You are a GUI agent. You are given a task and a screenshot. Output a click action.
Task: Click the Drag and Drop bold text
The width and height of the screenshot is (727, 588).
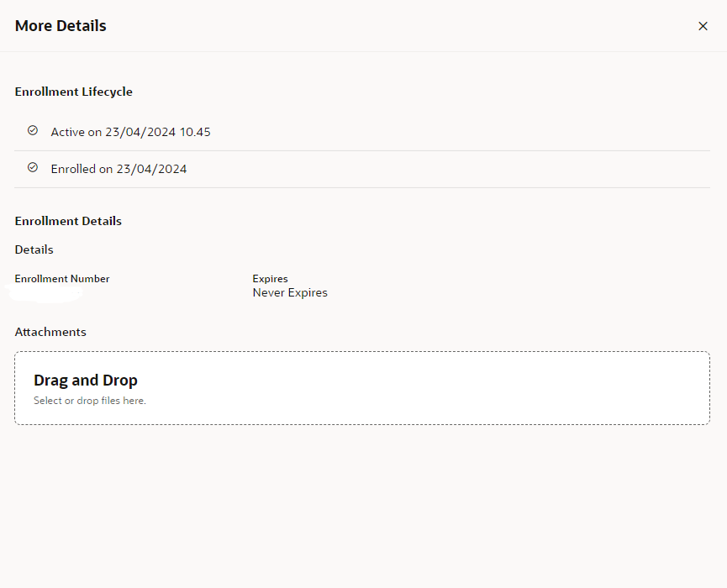(x=85, y=381)
